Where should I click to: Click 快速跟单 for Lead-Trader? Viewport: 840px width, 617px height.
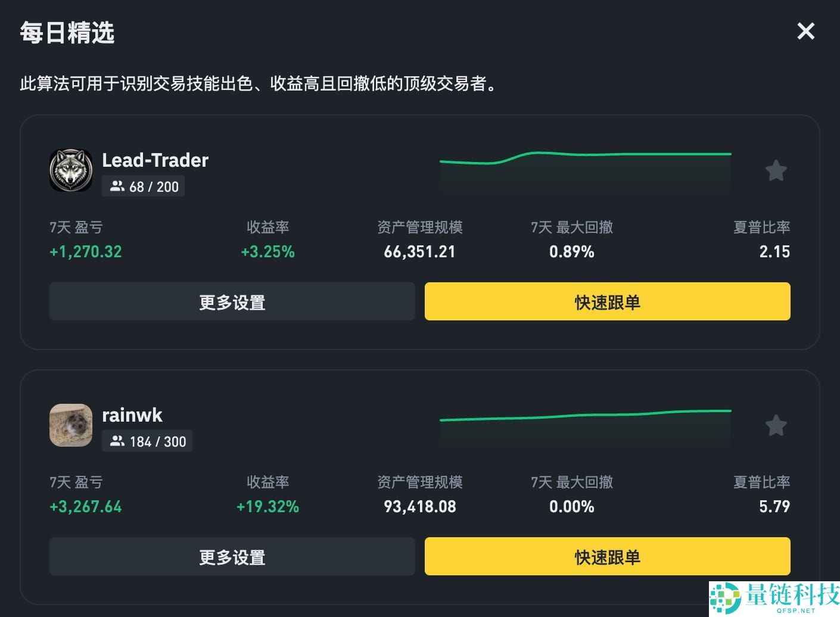607,302
